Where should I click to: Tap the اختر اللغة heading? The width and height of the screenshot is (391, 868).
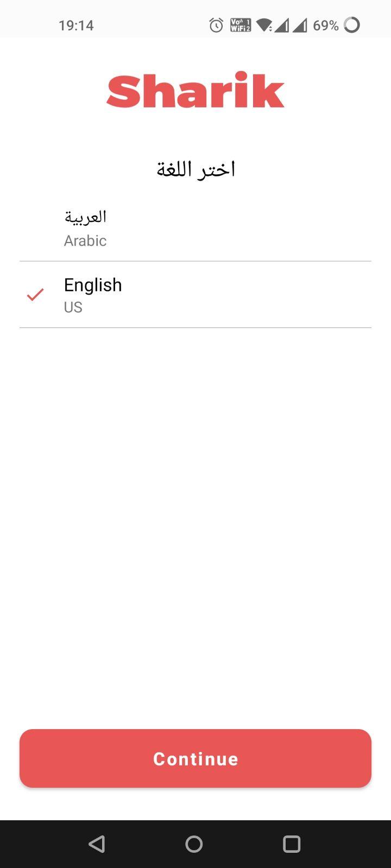pos(195,169)
